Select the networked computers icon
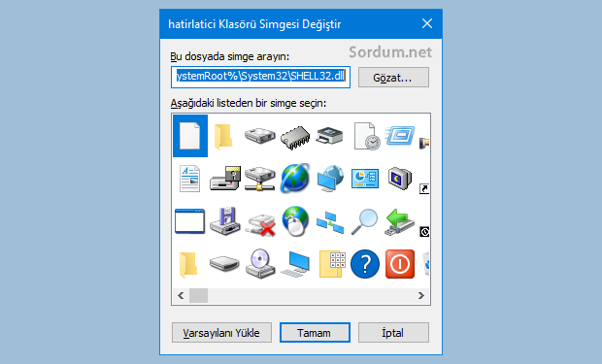Image resolution: width=602 pixels, height=364 pixels. pyautogui.click(x=330, y=222)
